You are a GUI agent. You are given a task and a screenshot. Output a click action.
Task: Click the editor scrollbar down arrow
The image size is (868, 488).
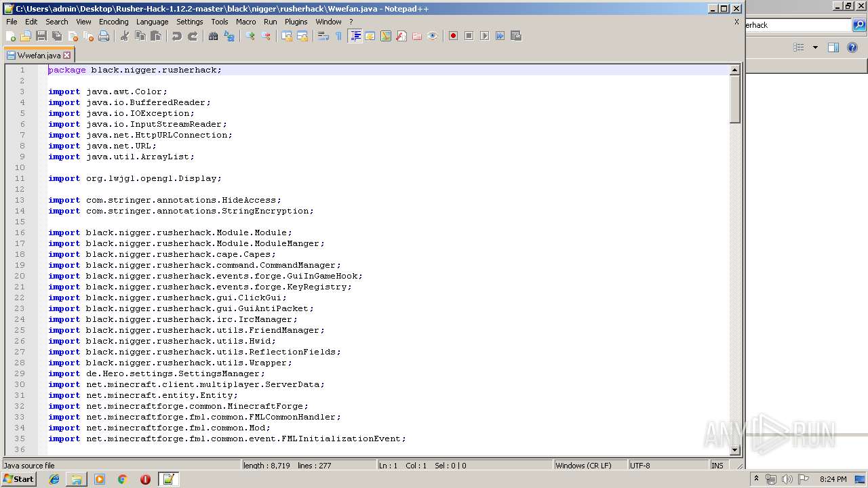coord(734,450)
